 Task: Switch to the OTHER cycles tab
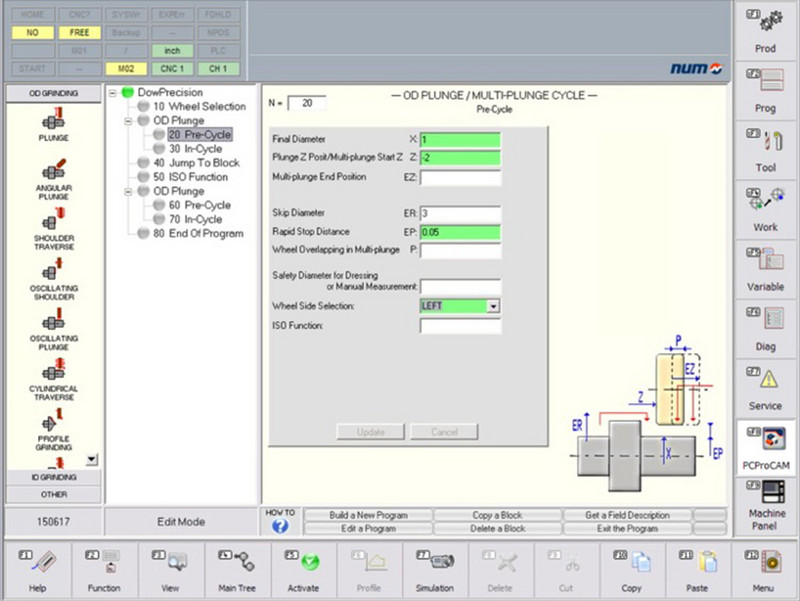pyautogui.click(x=52, y=494)
